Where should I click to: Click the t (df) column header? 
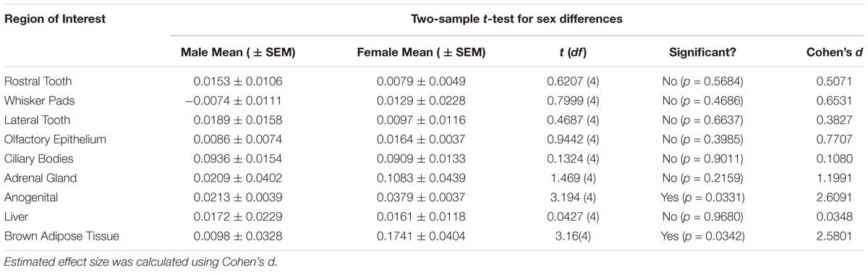(566, 52)
